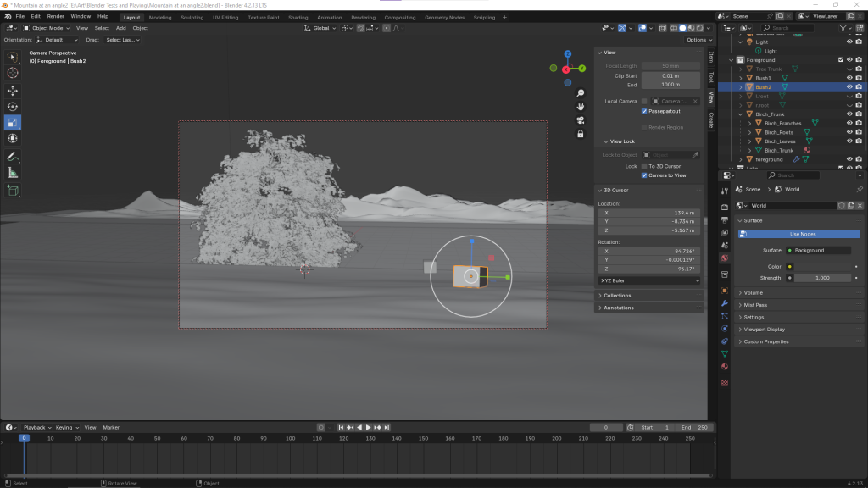Open the viewport Options popover
The width and height of the screenshot is (868, 488).
(698, 40)
